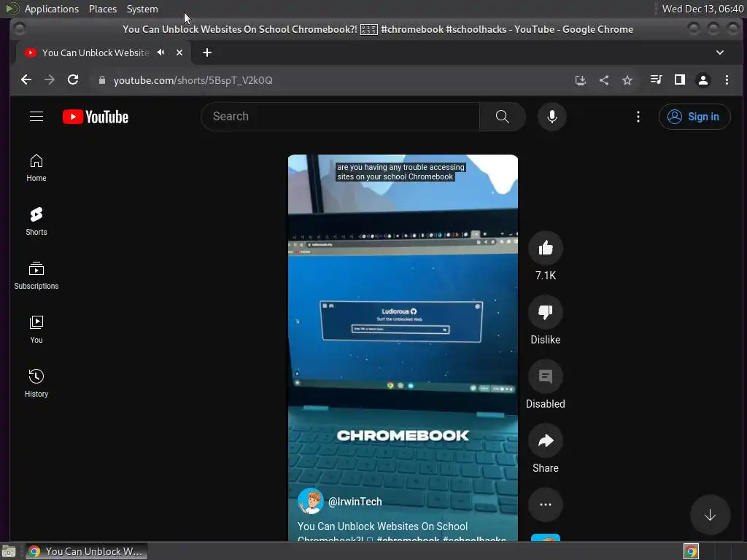Image resolution: width=747 pixels, height=560 pixels.
Task: Pause the Short by clicking the video
Action: click(x=403, y=348)
